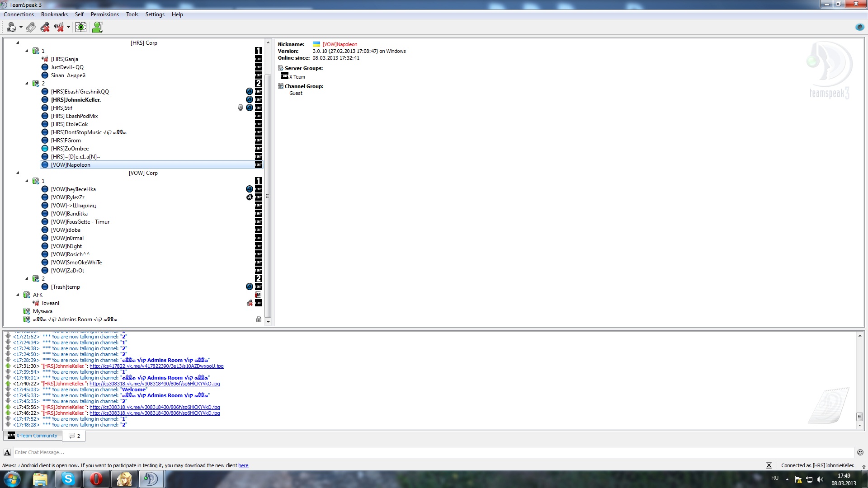The height and width of the screenshot is (488, 868).
Task: Open the 17:40:22 vk.me image link
Action: 155,384
